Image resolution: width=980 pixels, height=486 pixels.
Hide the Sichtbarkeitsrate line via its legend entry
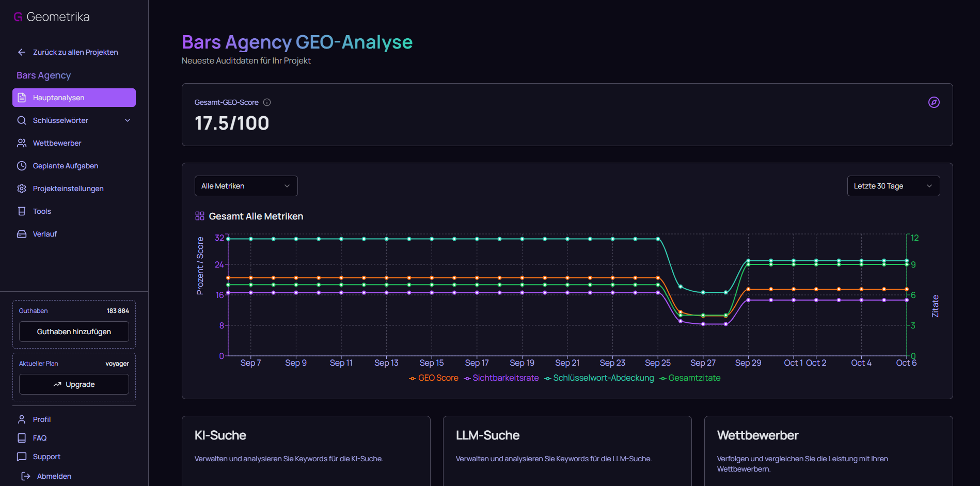[x=506, y=378]
